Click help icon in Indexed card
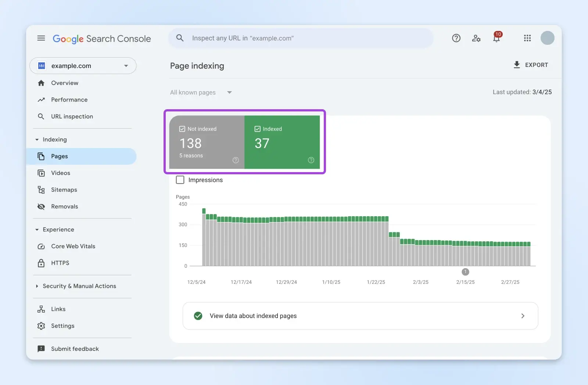This screenshot has height=385, width=588. point(311,160)
